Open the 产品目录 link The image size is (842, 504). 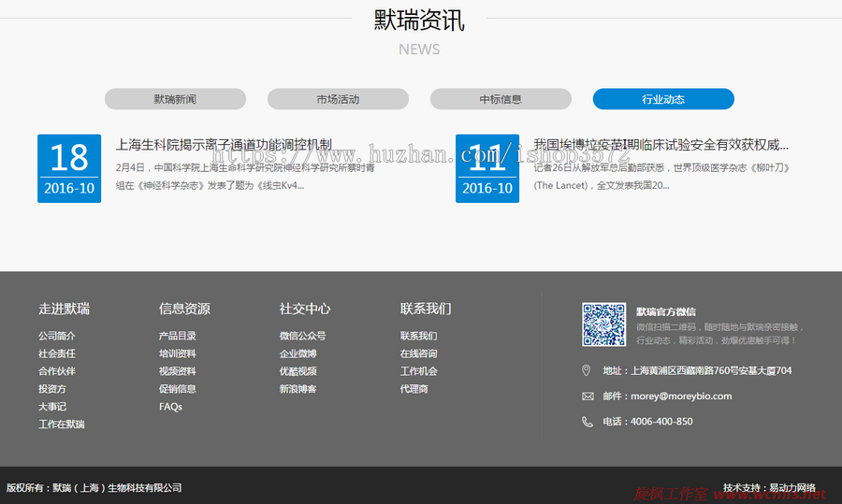tap(177, 336)
